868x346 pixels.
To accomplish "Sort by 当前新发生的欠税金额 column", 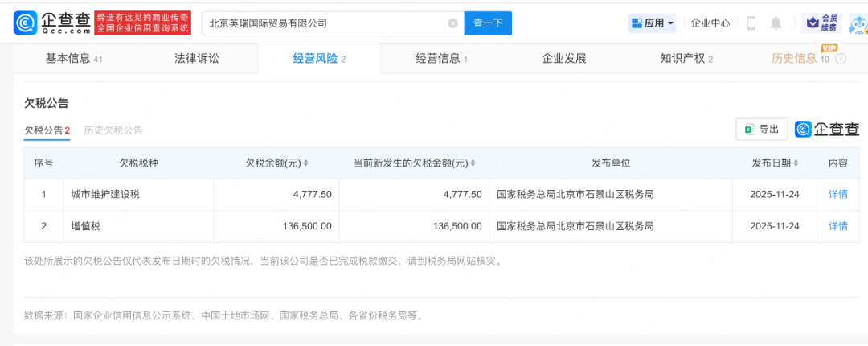I will point(472,163).
